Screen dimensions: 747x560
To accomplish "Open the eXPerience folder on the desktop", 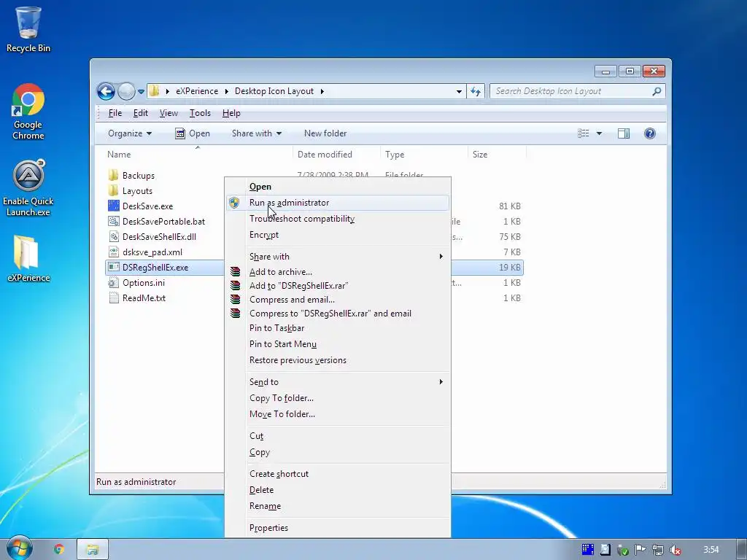I will coord(28,259).
